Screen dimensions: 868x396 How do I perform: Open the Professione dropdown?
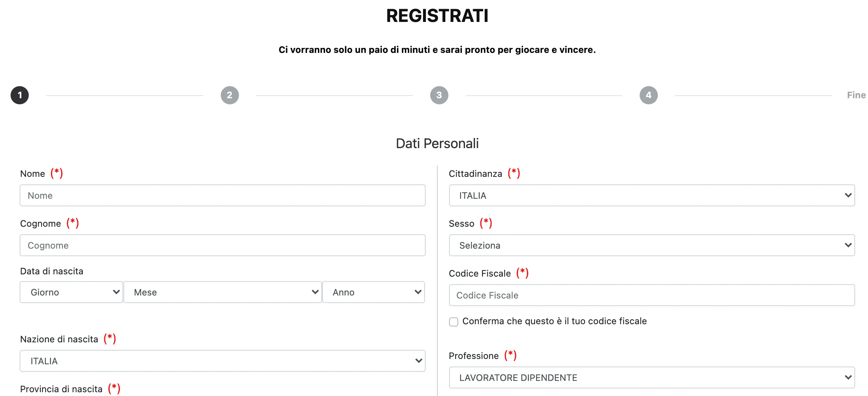click(652, 377)
